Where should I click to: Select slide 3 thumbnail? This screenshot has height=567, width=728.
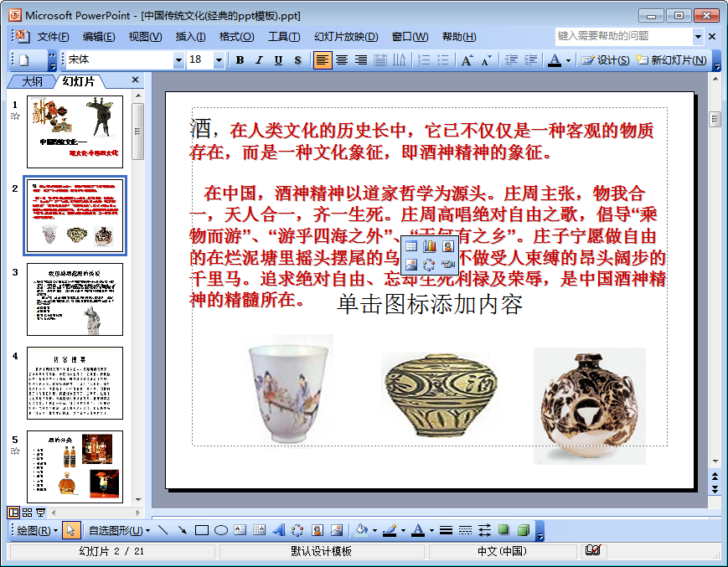(75, 299)
